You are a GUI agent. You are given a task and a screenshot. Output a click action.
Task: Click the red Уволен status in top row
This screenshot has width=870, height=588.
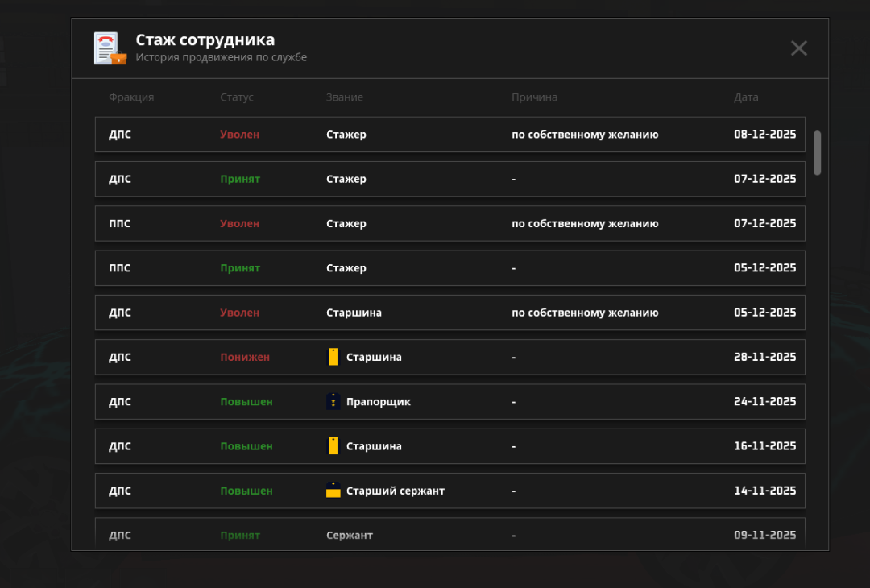point(240,135)
